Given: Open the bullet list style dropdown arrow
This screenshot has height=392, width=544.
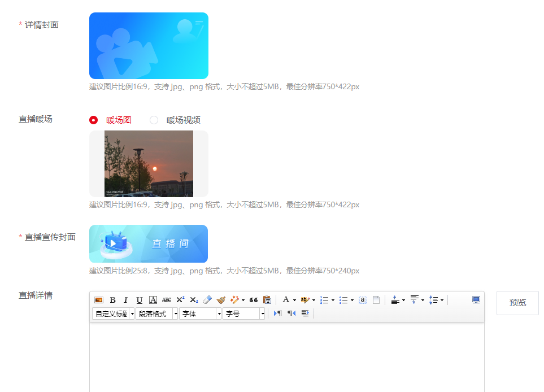Looking at the screenshot, I should [352, 300].
